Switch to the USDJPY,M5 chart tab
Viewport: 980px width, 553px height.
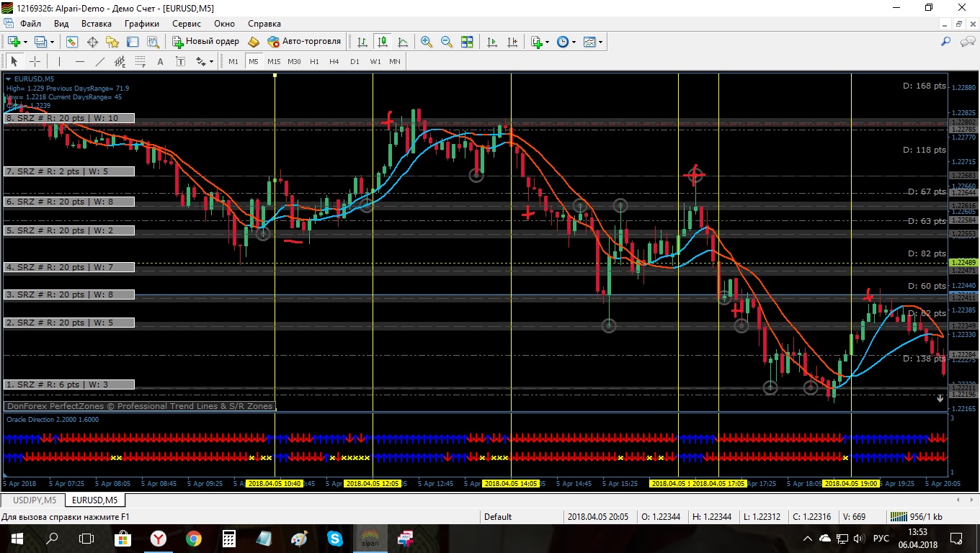tap(35, 500)
